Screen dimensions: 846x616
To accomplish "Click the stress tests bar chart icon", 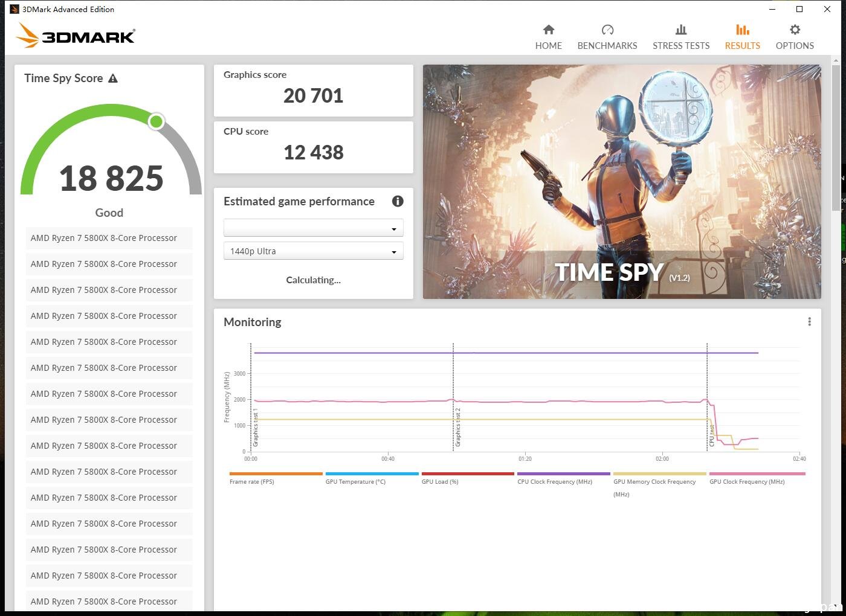I will 681,30.
